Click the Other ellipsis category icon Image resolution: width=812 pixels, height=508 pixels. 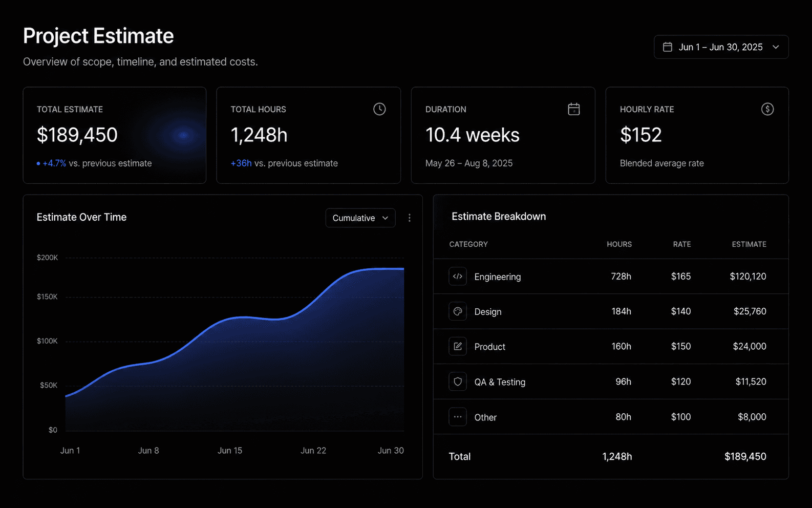(x=458, y=417)
